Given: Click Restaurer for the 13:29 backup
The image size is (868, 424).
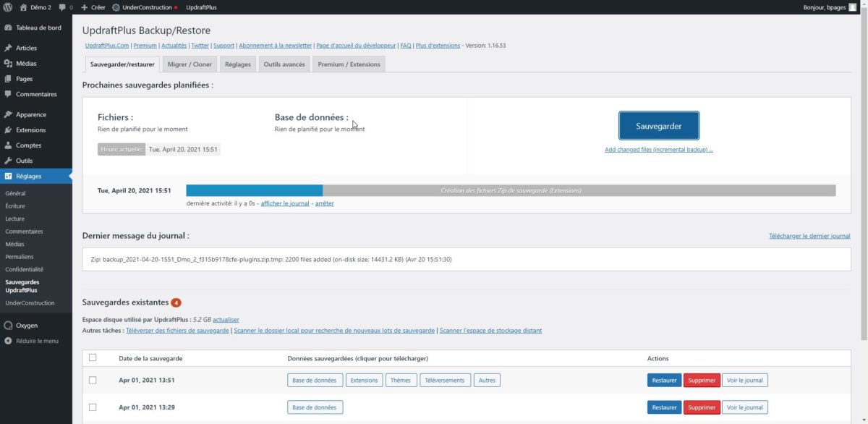Looking at the screenshot, I should click(x=664, y=407).
